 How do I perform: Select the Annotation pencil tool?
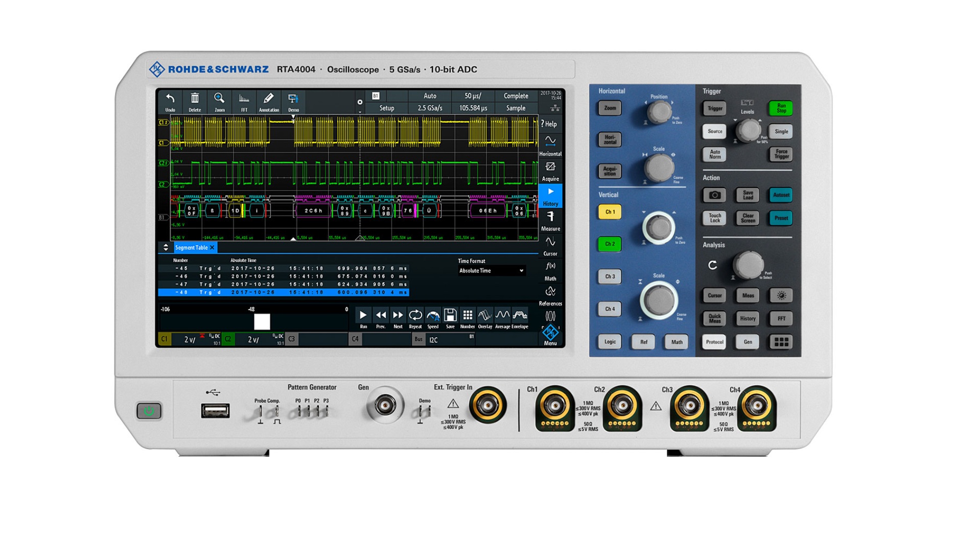coord(269,102)
